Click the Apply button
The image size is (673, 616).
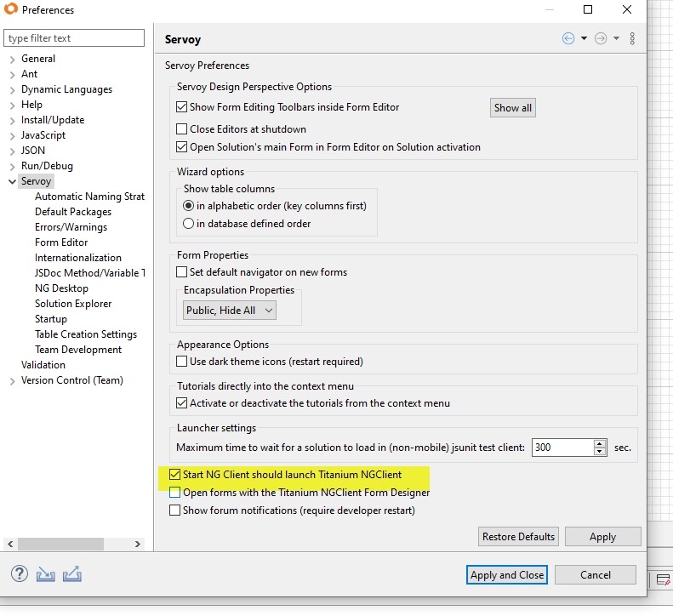pos(602,537)
